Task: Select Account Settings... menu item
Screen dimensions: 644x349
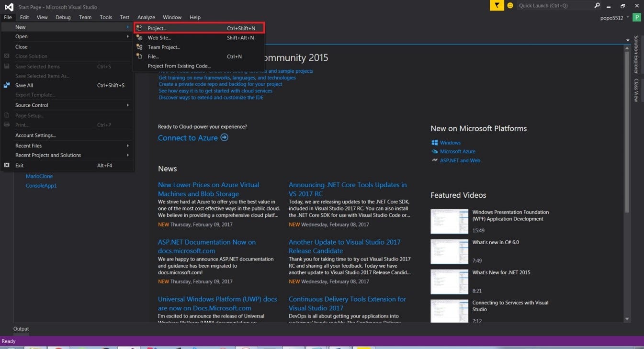Action: coord(67,135)
